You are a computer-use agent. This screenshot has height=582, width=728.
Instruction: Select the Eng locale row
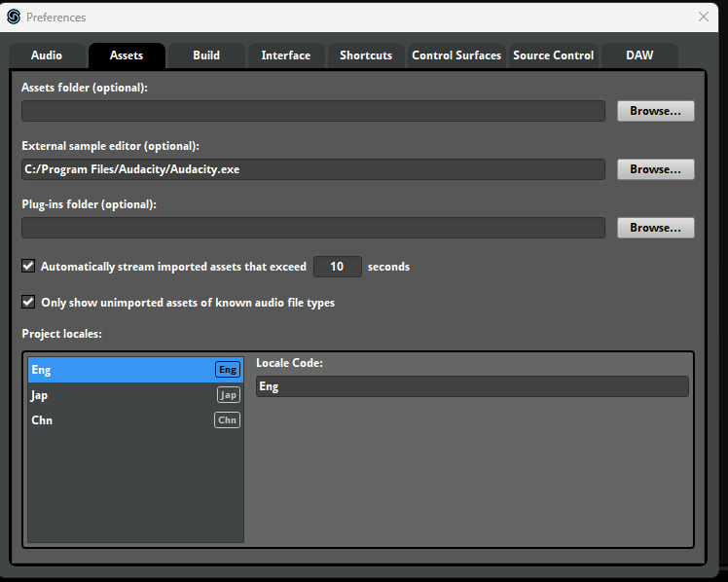point(135,370)
